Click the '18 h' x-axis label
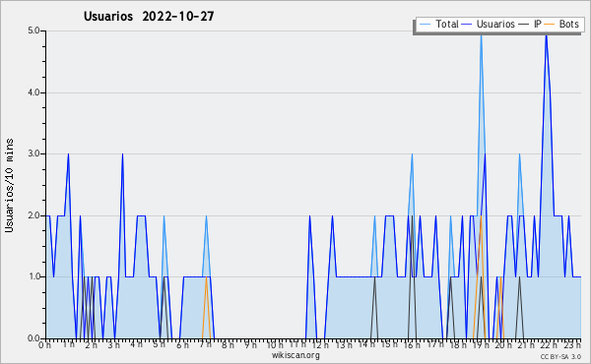591x364 pixels. pyautogui.click(x=458, y=345)
